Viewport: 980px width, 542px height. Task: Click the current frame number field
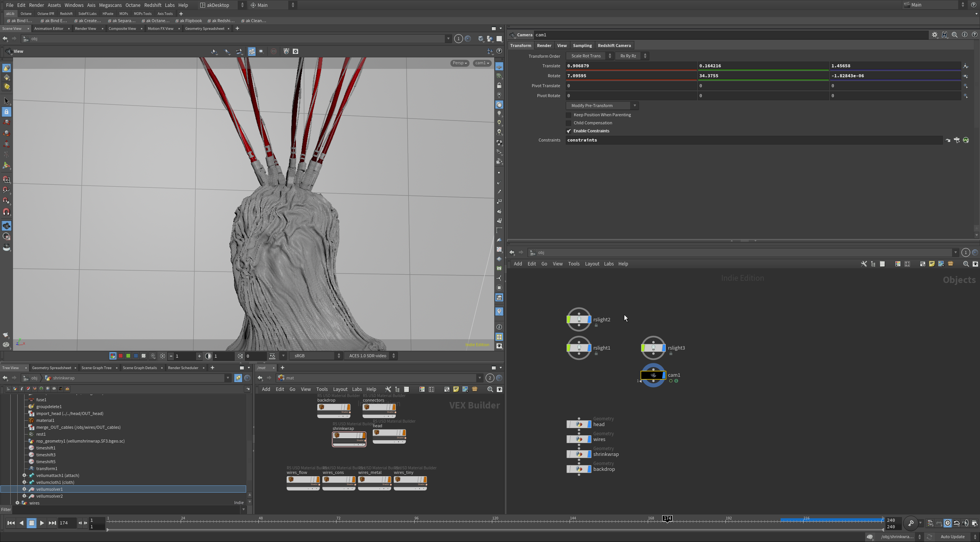point(67,523)
